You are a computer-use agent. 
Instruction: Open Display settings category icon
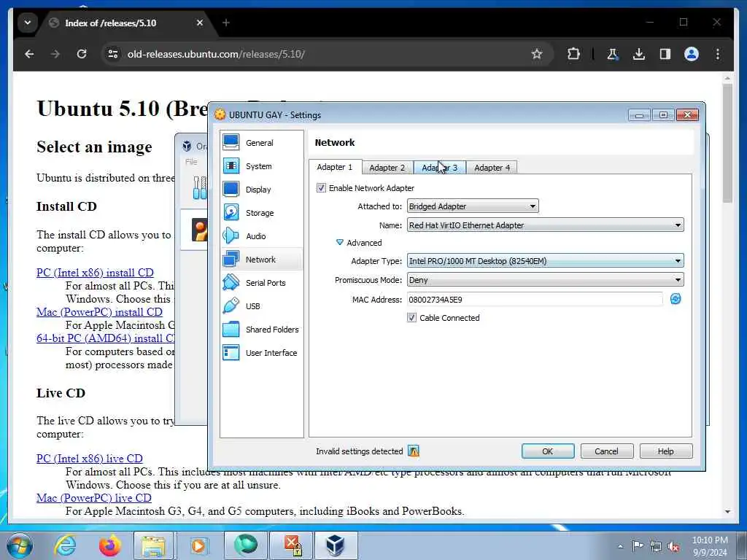(x=231, y=189)
